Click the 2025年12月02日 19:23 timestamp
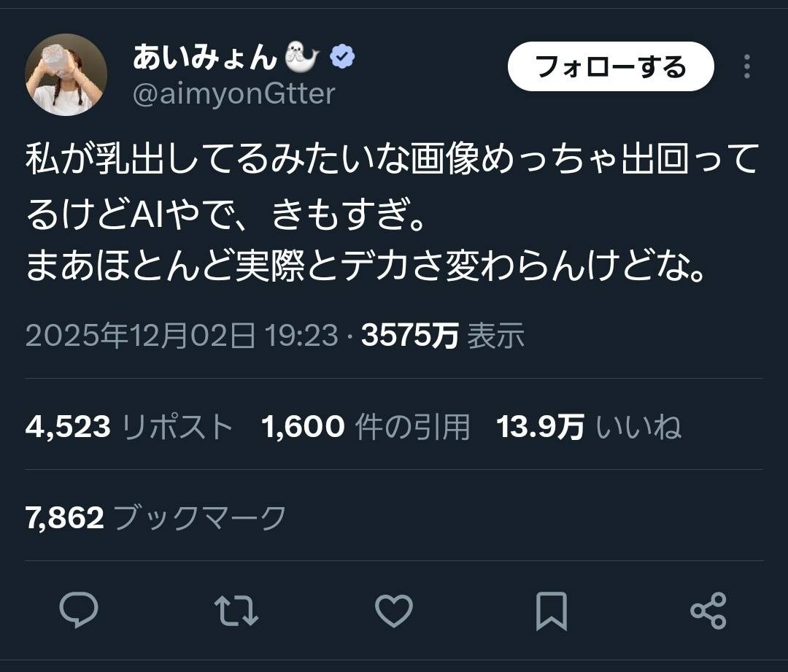The height and width of the screenshot is (672, 788). click(182, 336)
